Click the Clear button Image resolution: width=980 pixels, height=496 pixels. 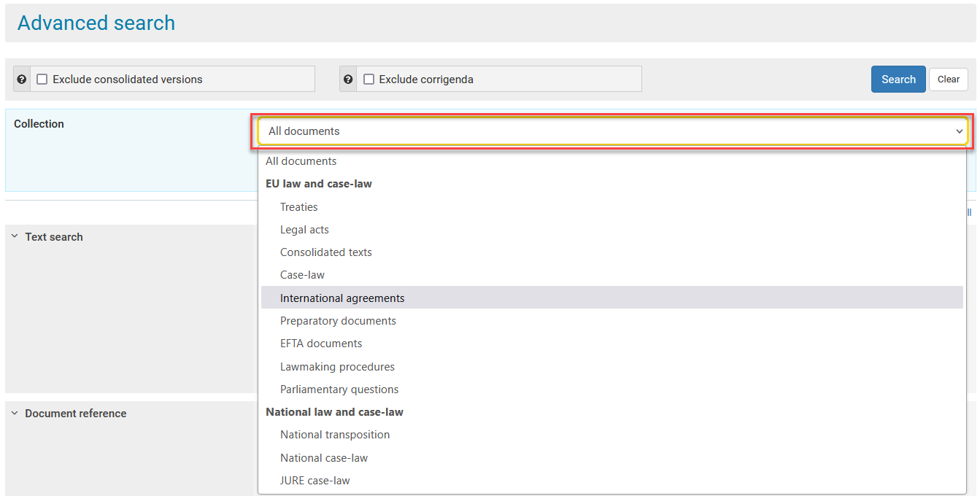(x=949, y=80)
